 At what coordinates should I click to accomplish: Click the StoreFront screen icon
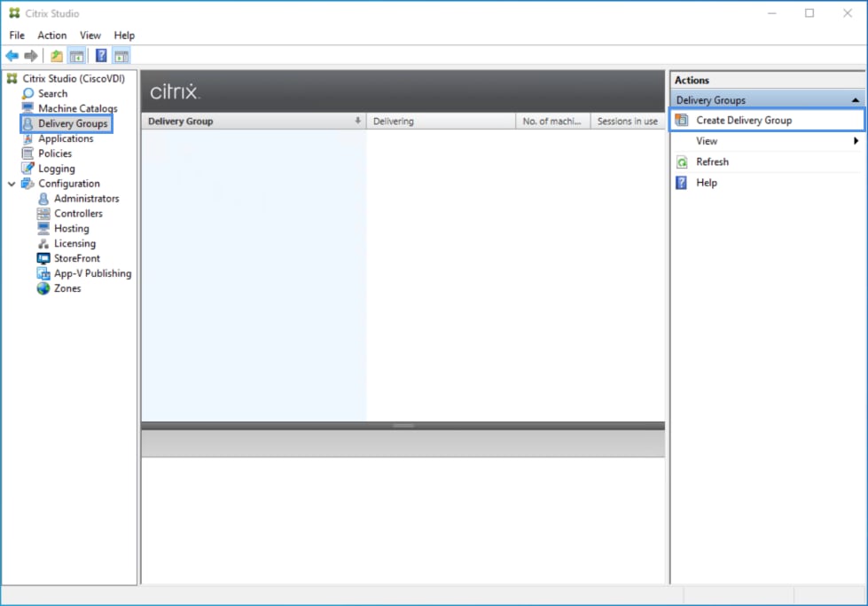pyautogui.click(x=43, y=258)
